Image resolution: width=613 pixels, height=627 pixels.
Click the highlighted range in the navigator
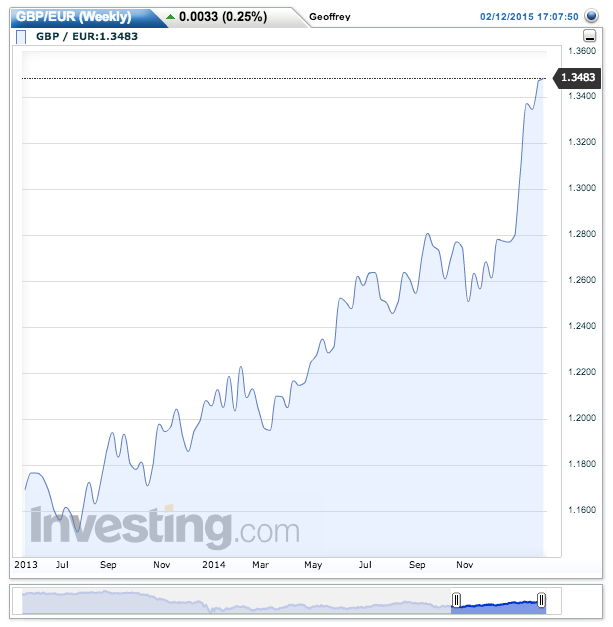(498, 601)
